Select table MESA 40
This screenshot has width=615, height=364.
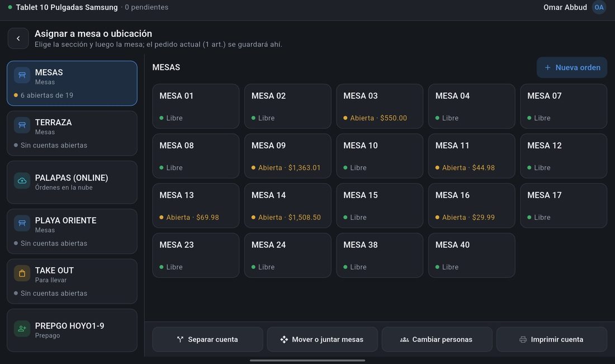click(472, 256)
